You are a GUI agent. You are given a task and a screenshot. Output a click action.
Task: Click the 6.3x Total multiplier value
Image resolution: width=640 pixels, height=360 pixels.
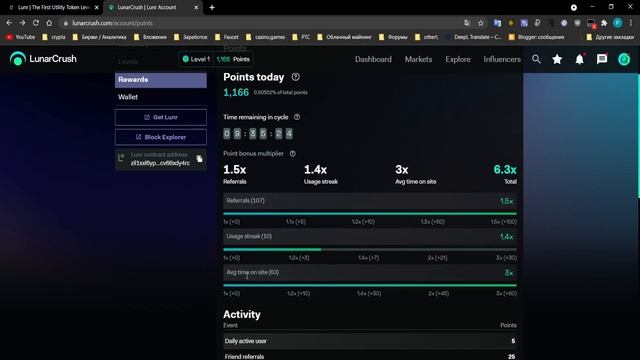(505, 169)
